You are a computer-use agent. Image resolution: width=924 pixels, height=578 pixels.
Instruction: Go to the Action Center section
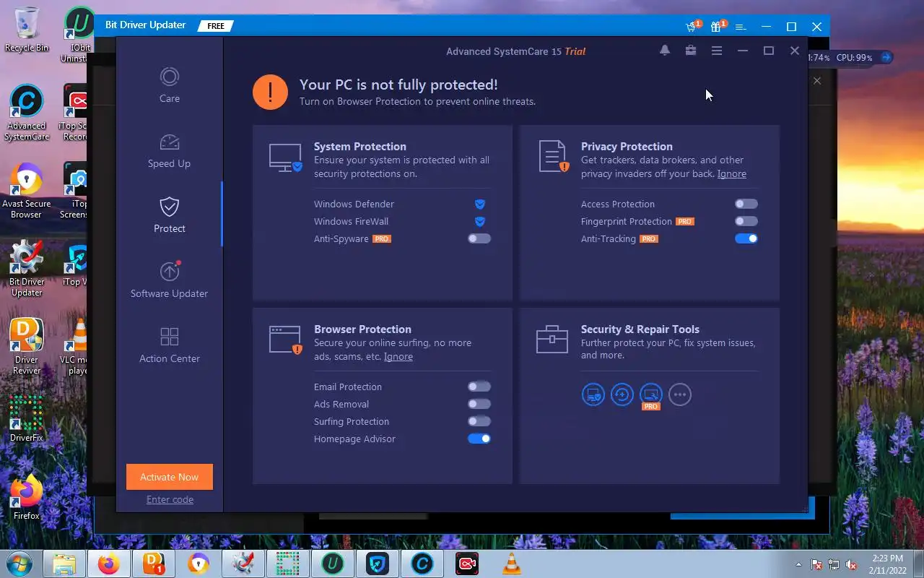coord(170,345)
